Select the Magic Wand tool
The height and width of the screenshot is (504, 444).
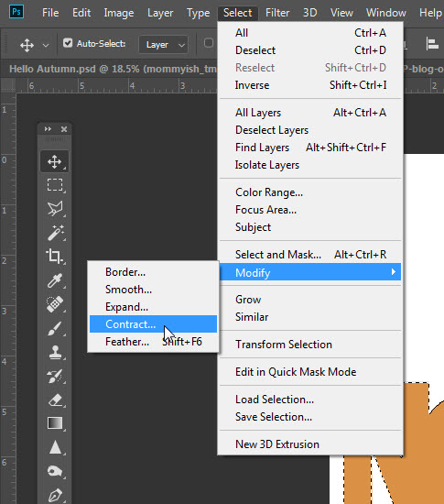55,233
